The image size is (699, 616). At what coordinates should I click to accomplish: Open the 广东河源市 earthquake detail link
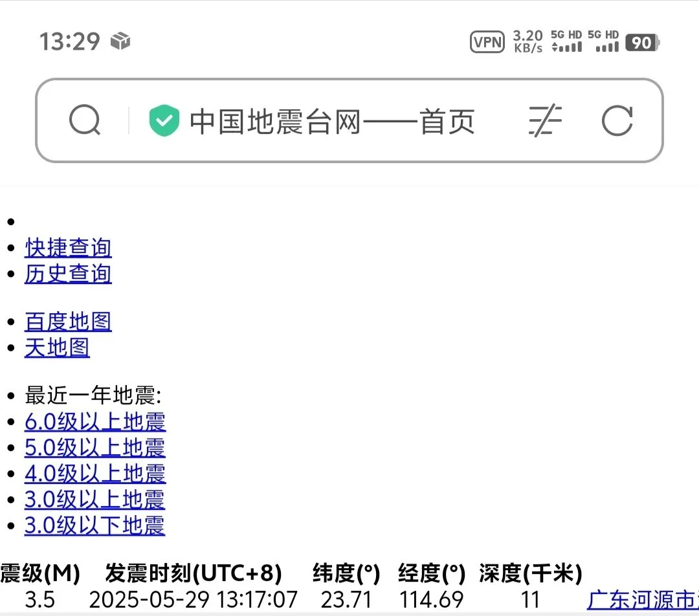[x=641, y=600]
